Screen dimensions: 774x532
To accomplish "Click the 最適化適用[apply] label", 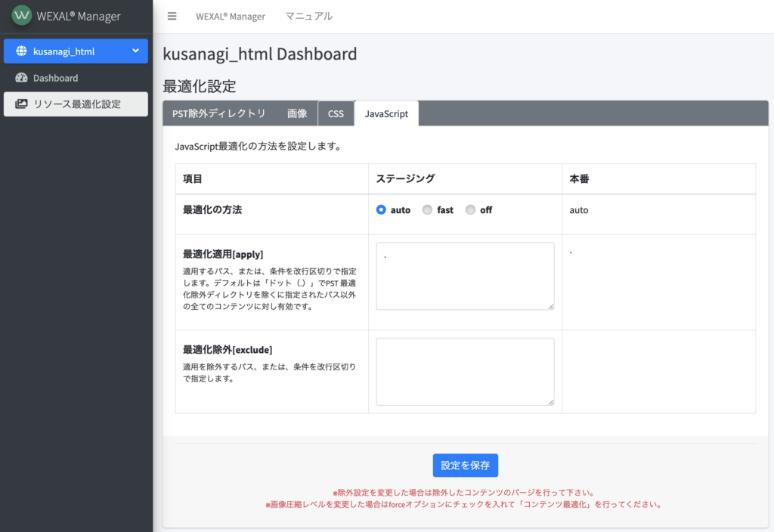I will 223,254.
